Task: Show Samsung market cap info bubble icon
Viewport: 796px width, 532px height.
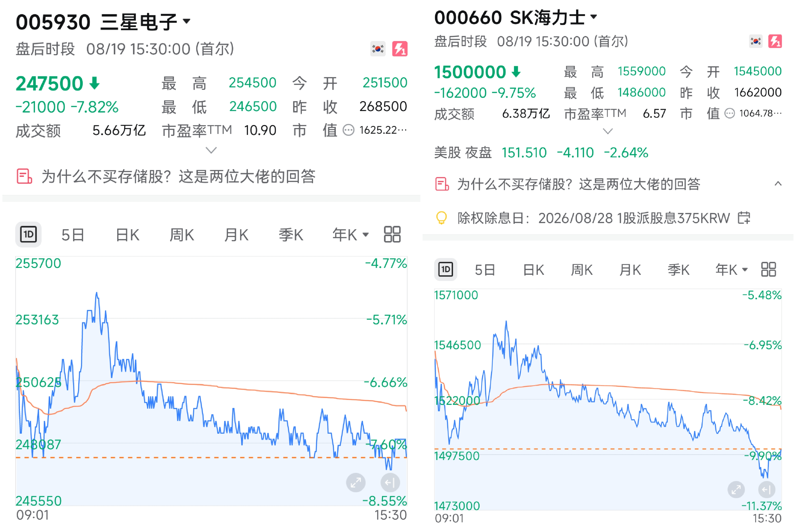Action: point(349,130)
